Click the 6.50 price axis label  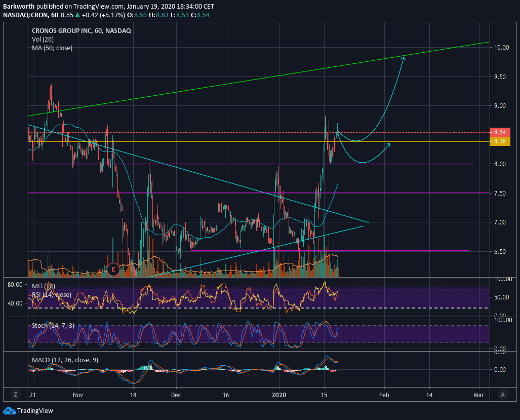click(500, 251)
